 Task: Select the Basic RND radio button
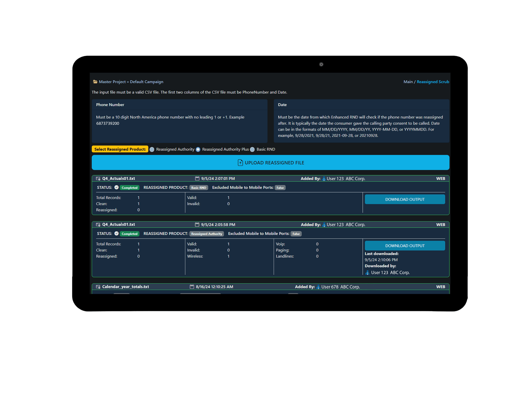point(252,149)
